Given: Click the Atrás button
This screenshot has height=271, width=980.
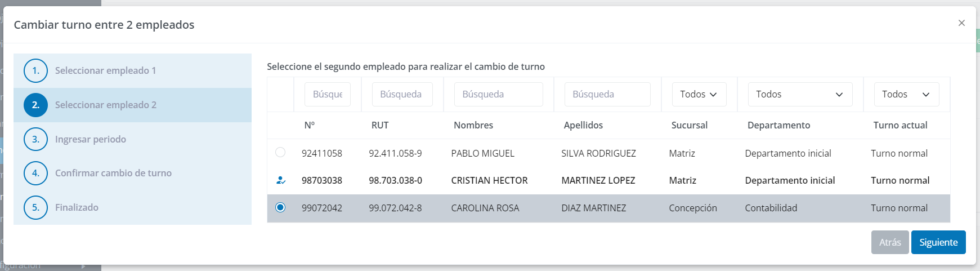Looking at the screenshot, I should tap(890, 242).
